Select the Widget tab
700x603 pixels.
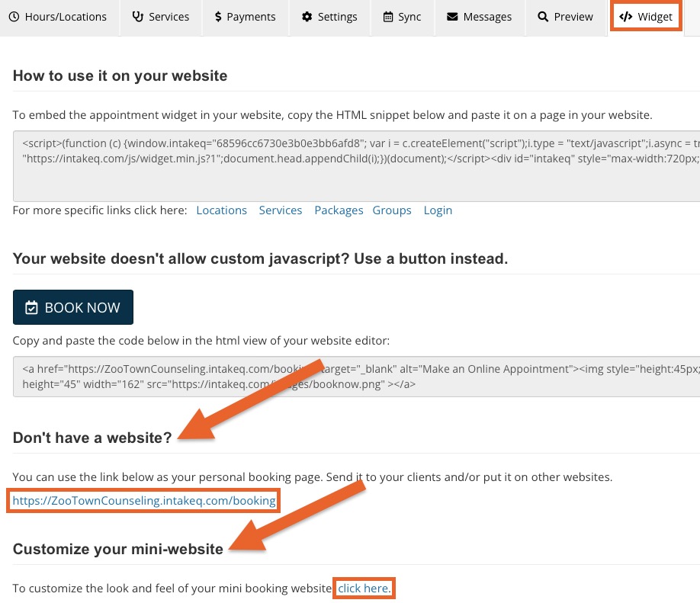pyautogui.click(x=646, y=17)
